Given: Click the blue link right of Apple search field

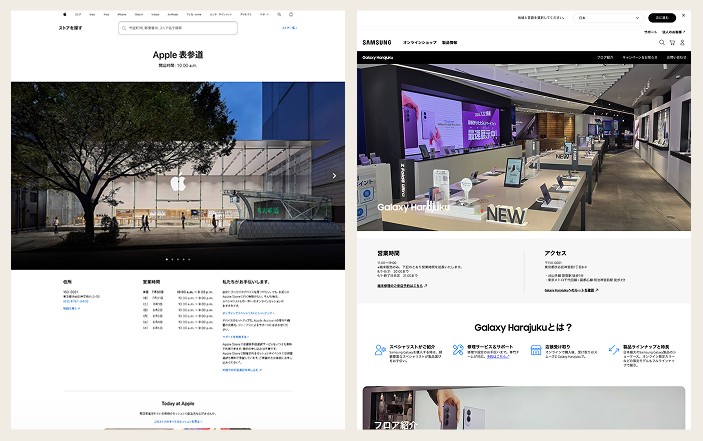Looking at the screenshot, I should tap(290, 28).
